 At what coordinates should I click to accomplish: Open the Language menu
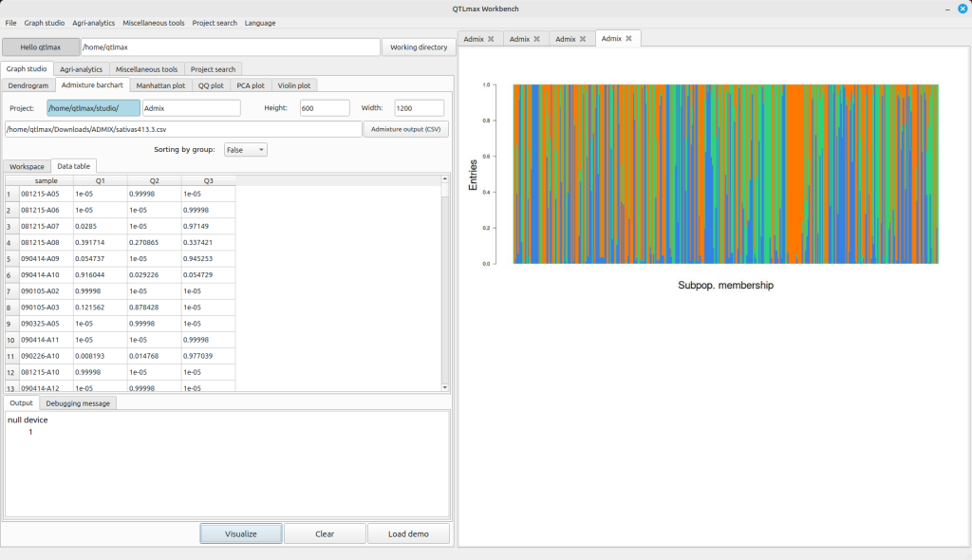[260, 23]
